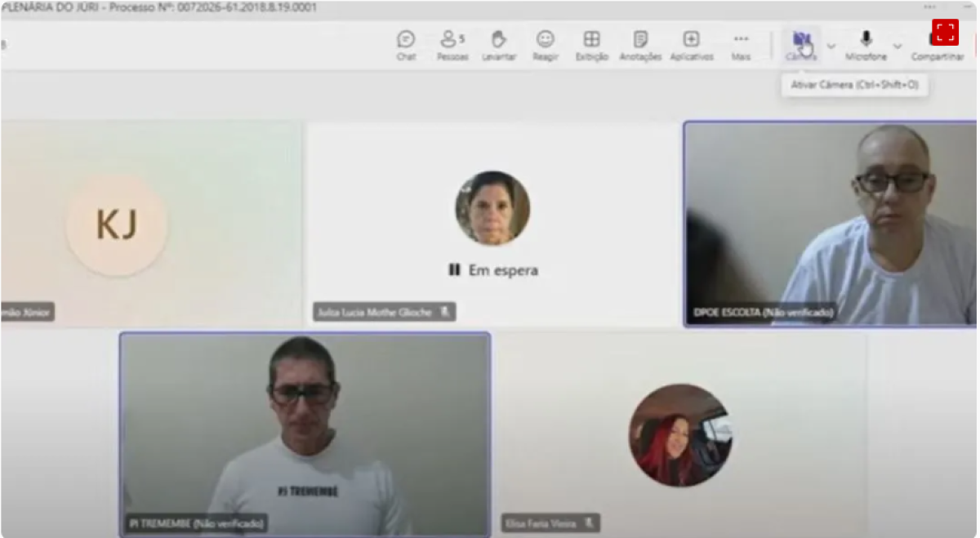980x538 pixels.
Task: Select Elisa Faria Vieira's profile picture
Action: (679, 436)
